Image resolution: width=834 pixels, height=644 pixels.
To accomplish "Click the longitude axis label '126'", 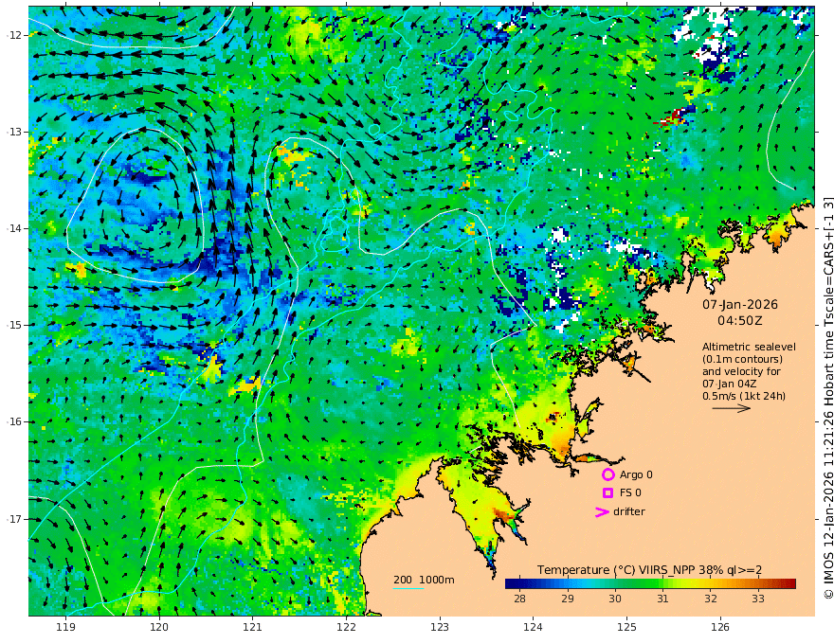I will point(720,628).
